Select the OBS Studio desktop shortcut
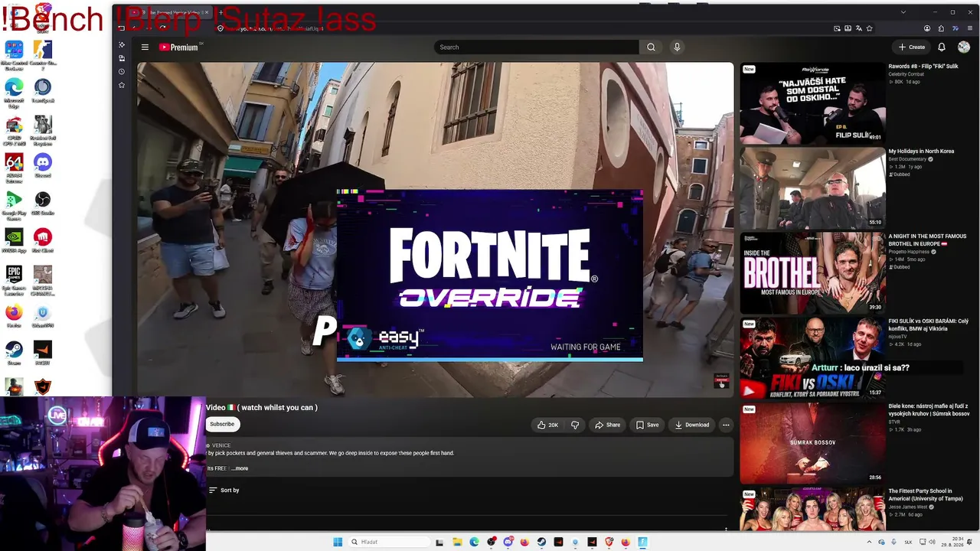Image resolution: width=980 pixels, height=551 pixels. [x=43, y=203]
